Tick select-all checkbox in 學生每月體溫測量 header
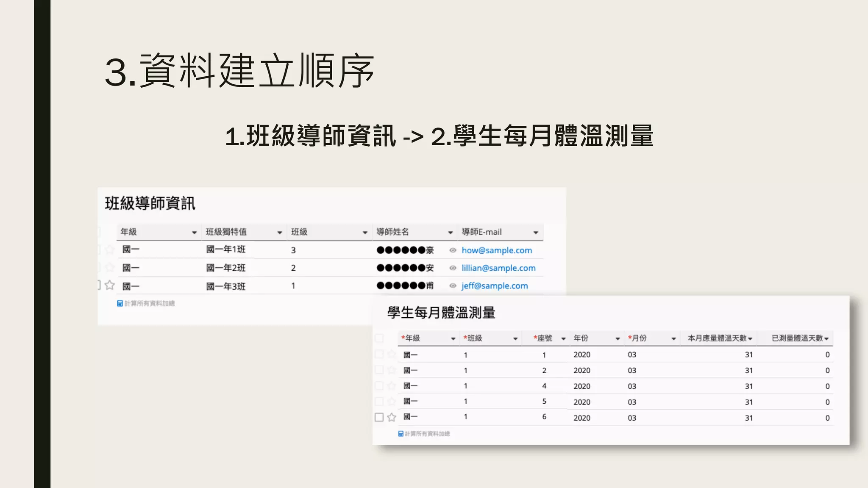Image resolution: width=868 pixels, height=488 pixels. [x=379, y=338]
